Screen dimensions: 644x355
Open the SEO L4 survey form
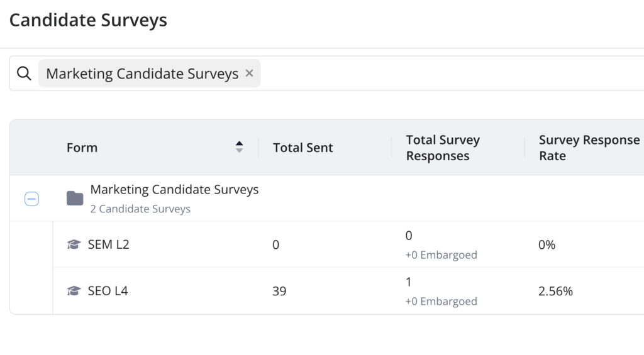pos(108,291)
